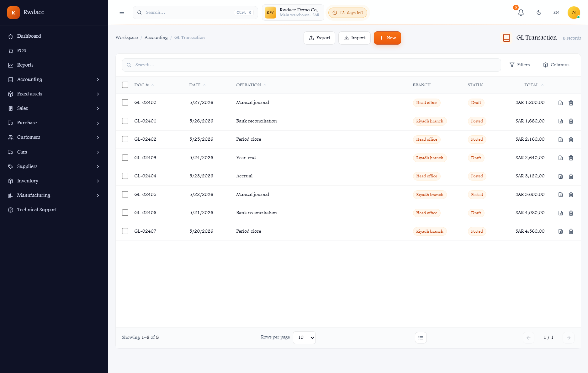Check the GL-02401 row checkbox
This screenshot has height=373, width=588.
pyautogui.click(x=125, y=121)
